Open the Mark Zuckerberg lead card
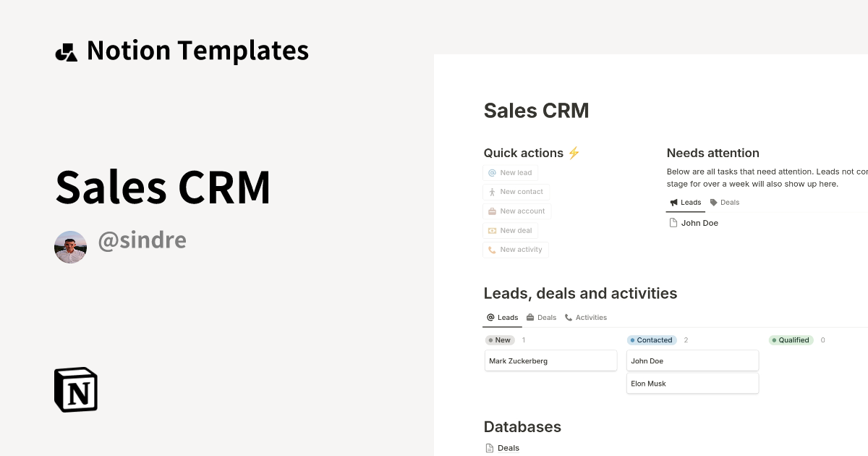The width and height of the screenshot is (868, 456). [x=550, y=360]
